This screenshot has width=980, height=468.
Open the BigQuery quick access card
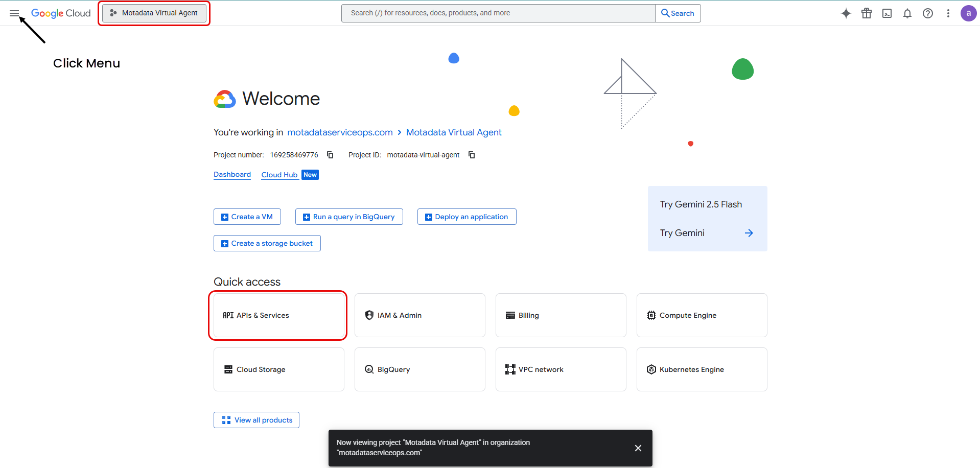point(419,369)
